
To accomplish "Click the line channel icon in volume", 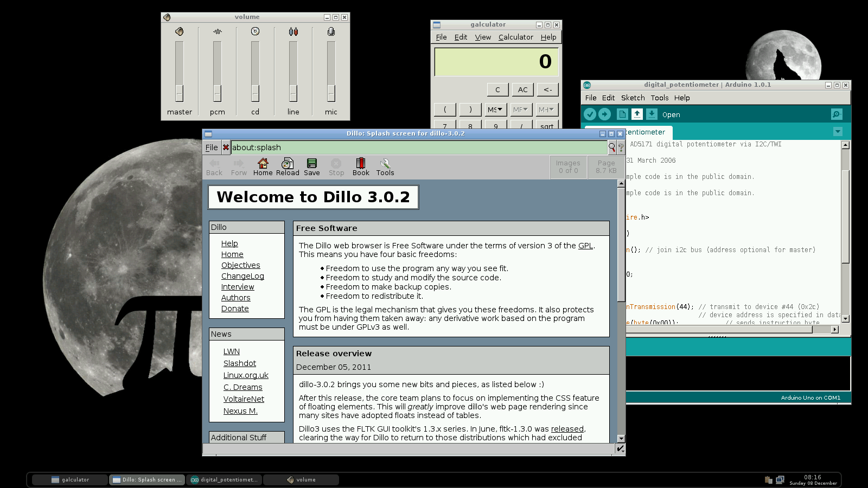I will point(293,31).
